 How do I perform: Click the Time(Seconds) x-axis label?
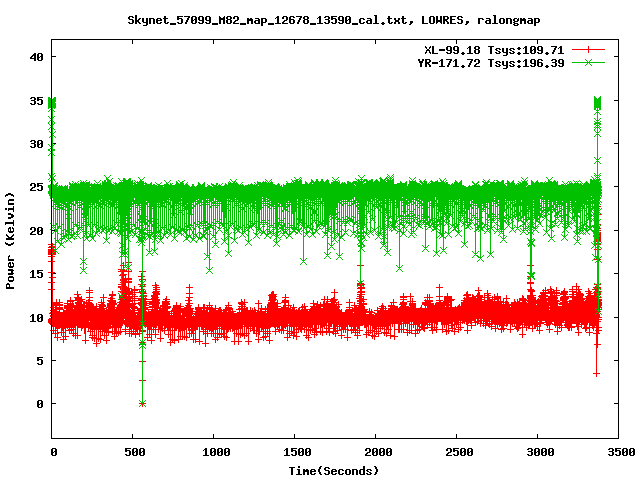[x=333, y=470]
